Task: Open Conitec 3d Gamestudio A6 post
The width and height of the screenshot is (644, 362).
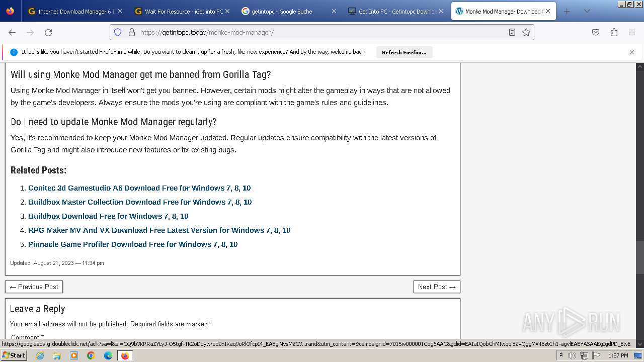Action: (139, 188)
